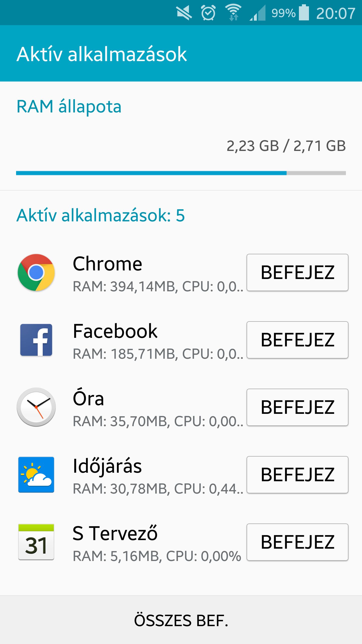The height and width of the screenshot is (644, 362).
Task: Tap the RAM usage progress bar
Action: click(181, 173)
